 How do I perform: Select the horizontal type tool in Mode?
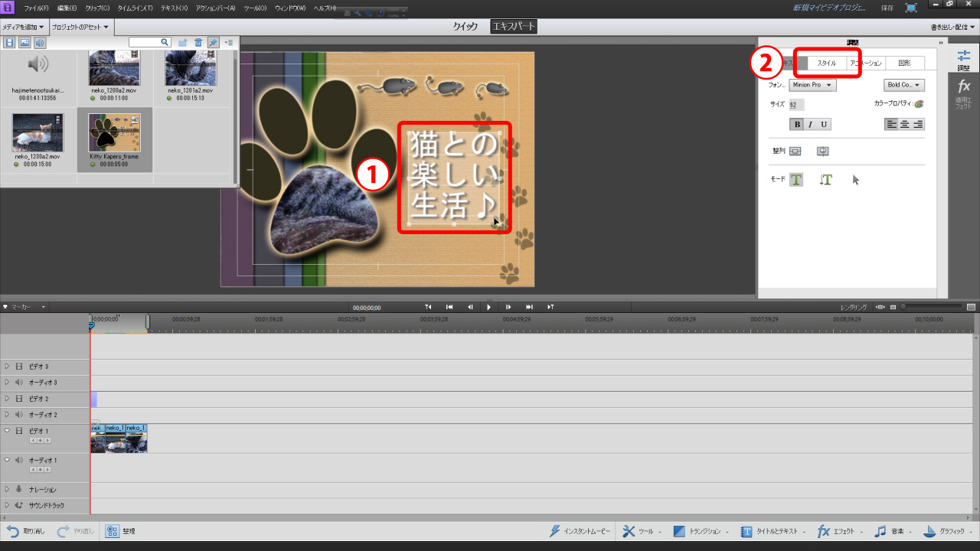tap(796, 180)
